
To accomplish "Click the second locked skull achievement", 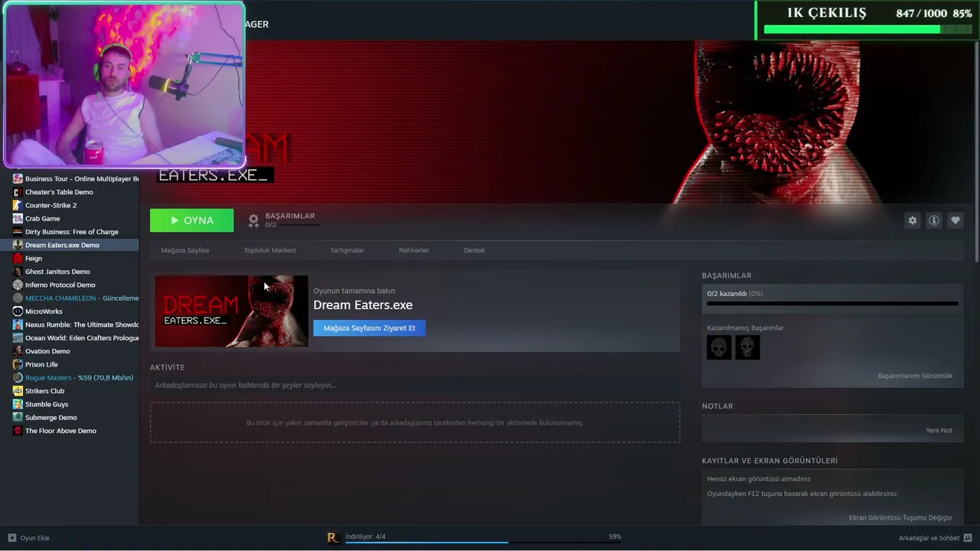I will click(748, 347).
